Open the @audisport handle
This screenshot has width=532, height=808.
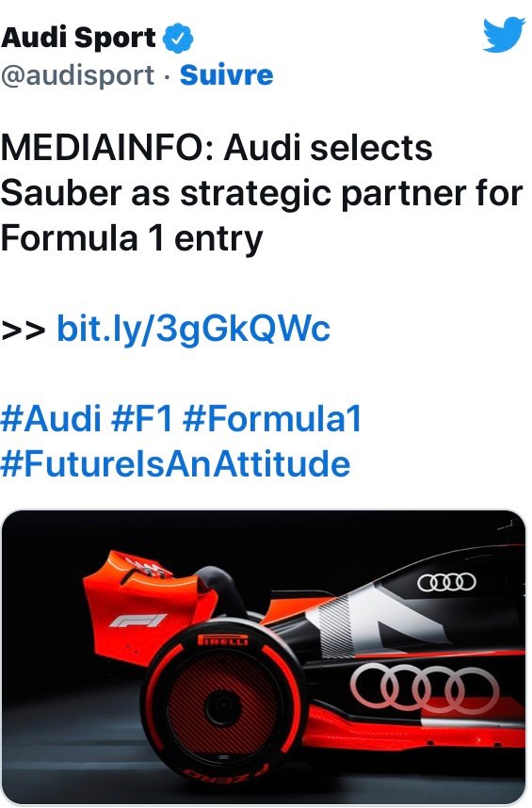[x=77, y=75]
